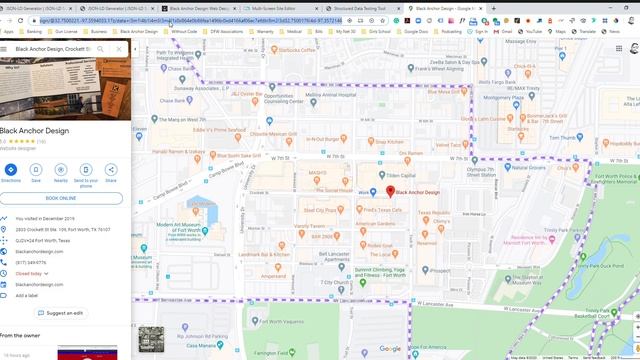Open the YouTube bookmark

pyautogui.click(x=530, y=31)
